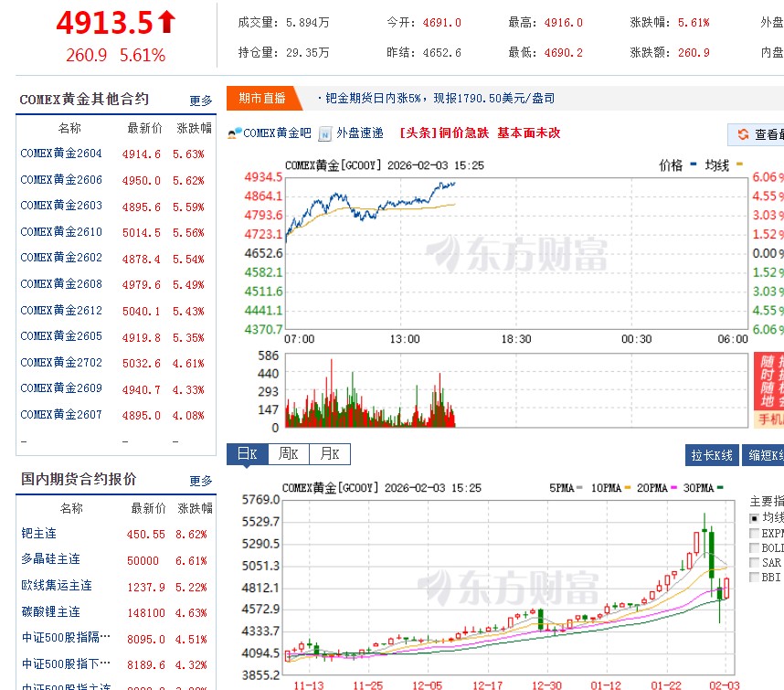This screenshot has width=784, height=690.
Task: Switch to the 周K tab
Action: tap(287, 453)
